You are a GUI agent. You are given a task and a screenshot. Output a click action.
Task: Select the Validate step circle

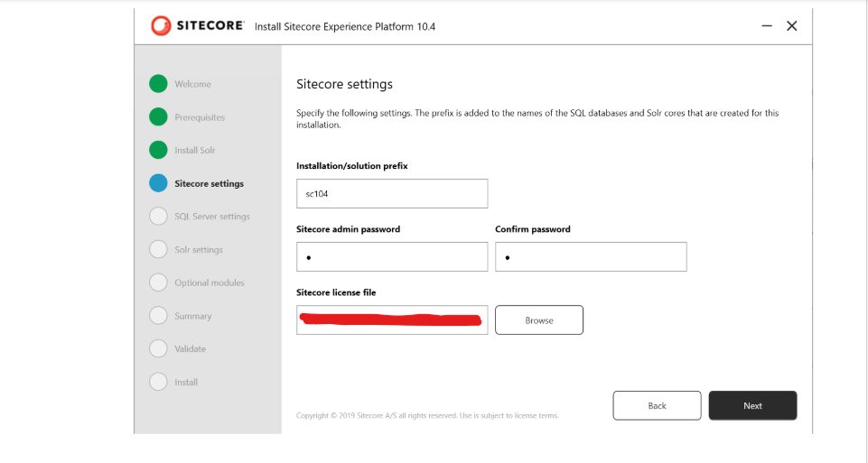pos(158,348)
